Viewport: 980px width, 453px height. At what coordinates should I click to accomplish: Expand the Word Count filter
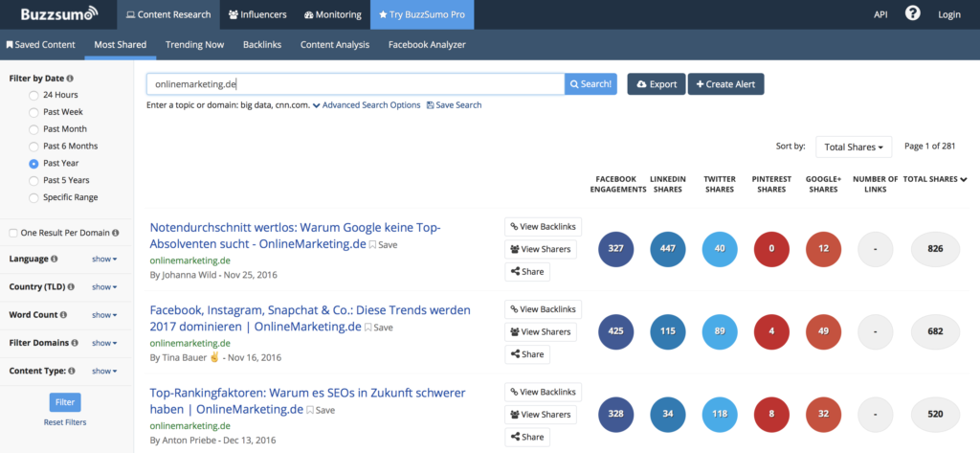[104, 315]
